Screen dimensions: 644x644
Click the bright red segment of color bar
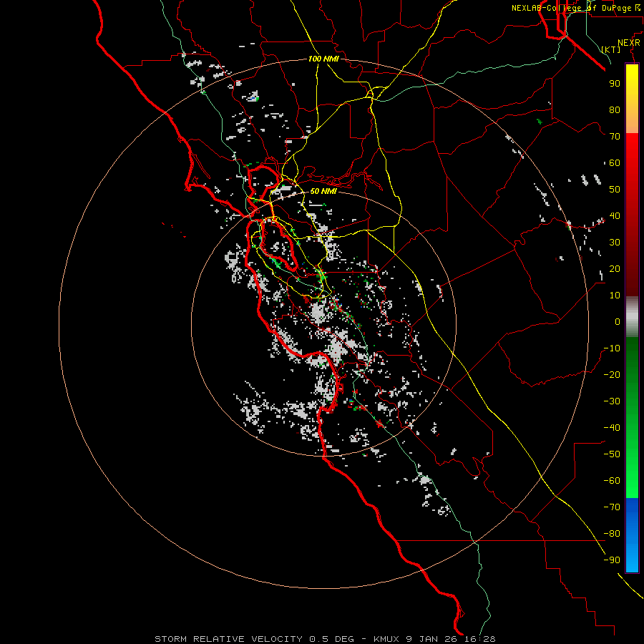click(x=632, y=150)
